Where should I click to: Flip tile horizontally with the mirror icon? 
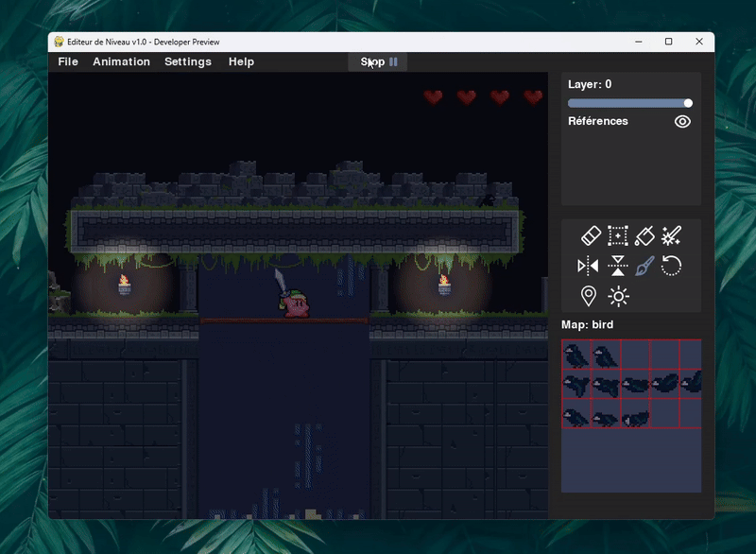pyautogui.click(x=588, y=266)
